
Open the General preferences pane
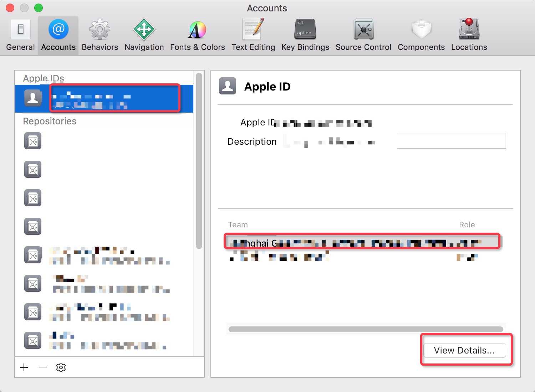pos(20,35)
